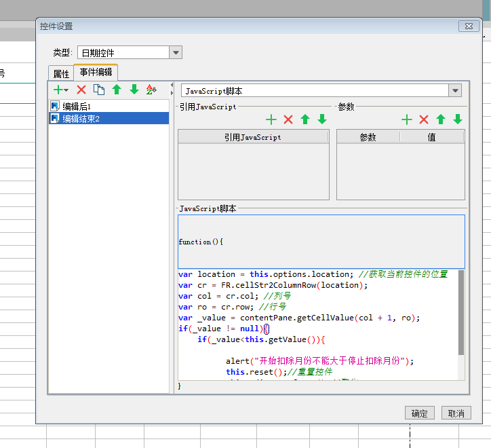Click the add event plus icon in the event list toolbar
The image size is (491, 448).
point(59,90)
